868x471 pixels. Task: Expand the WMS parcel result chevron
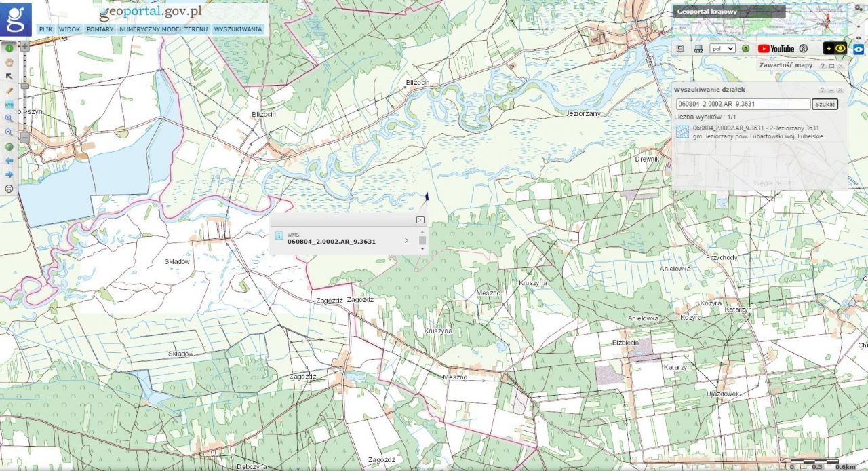406,240
